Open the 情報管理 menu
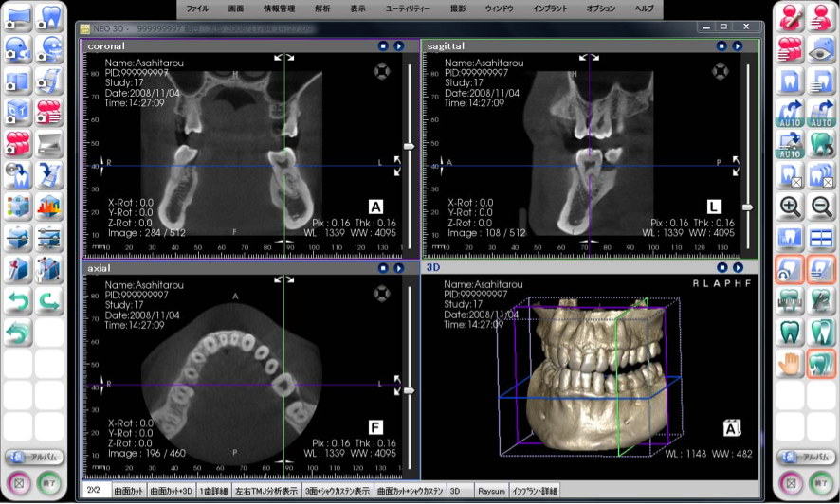 pos(280,9)
